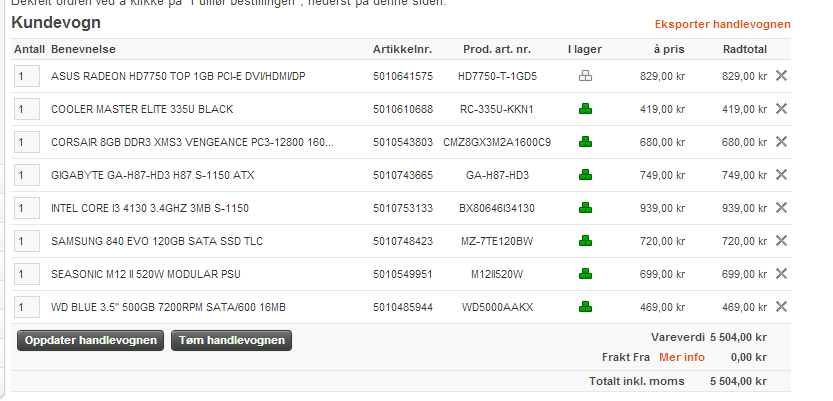Click the Prod. art. nr. column header
The height and width of the screenshot is (401, 833).
pyautogui.click(x=497, y=49)
